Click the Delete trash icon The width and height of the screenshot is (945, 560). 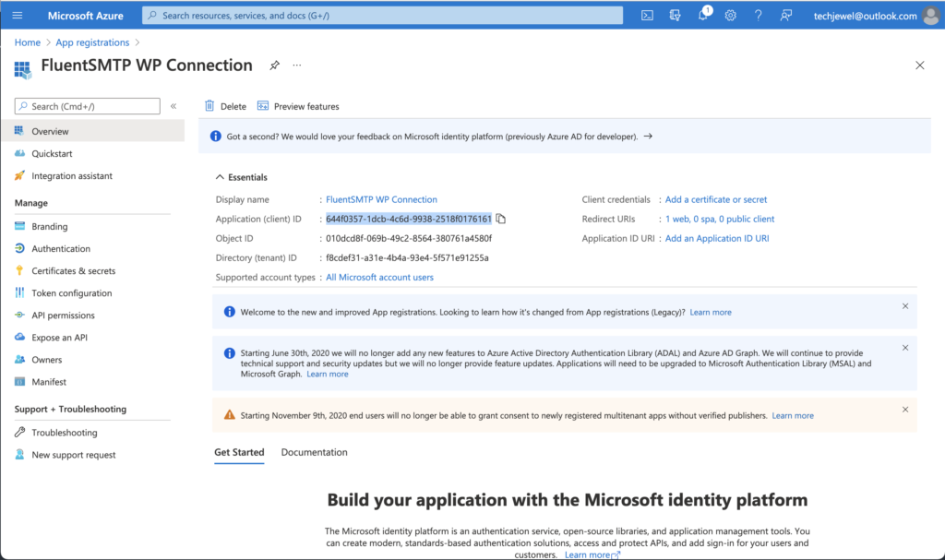coord(209,106)
